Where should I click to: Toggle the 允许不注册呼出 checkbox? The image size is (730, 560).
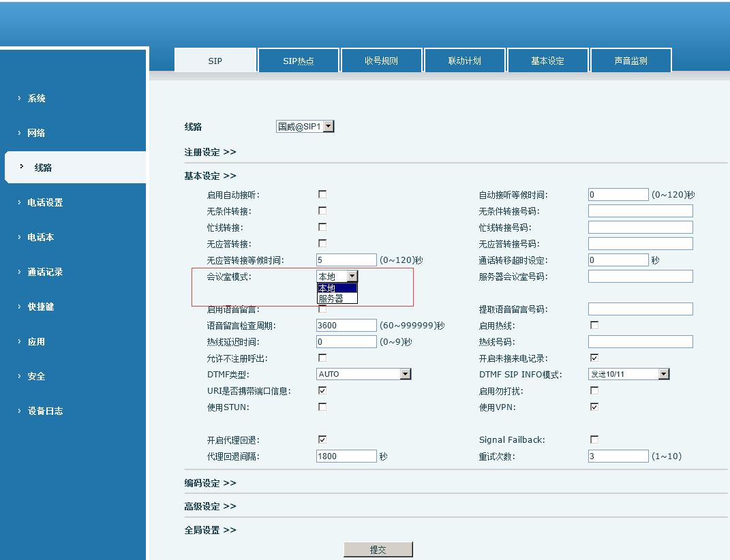tap(322, 358)
